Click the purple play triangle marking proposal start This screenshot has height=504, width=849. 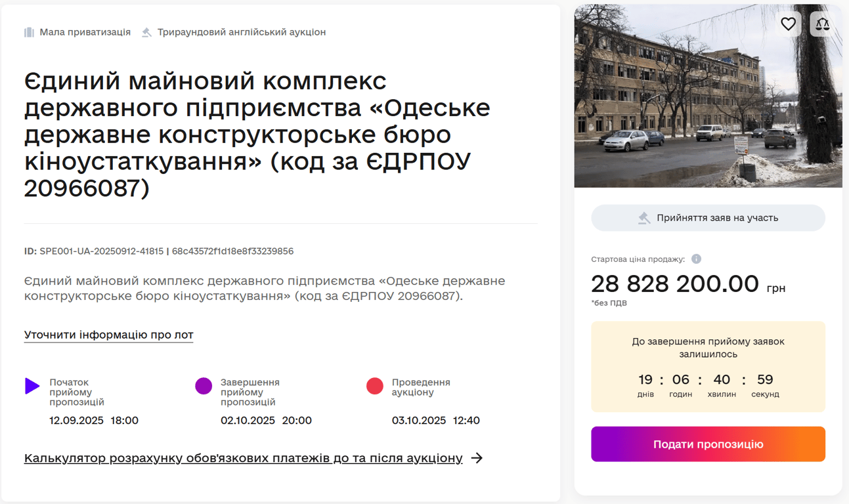click(x=32, y=387)
